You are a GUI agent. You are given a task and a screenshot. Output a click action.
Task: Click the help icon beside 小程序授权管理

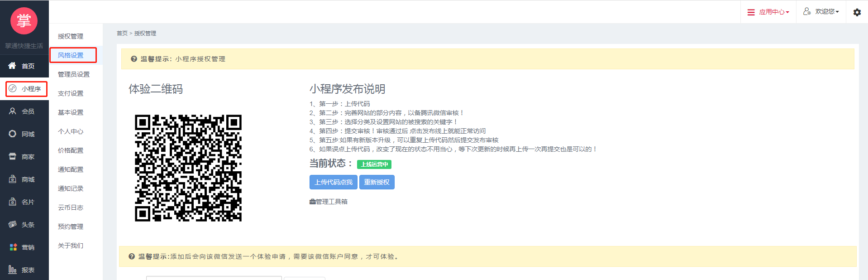pos(134,59)
